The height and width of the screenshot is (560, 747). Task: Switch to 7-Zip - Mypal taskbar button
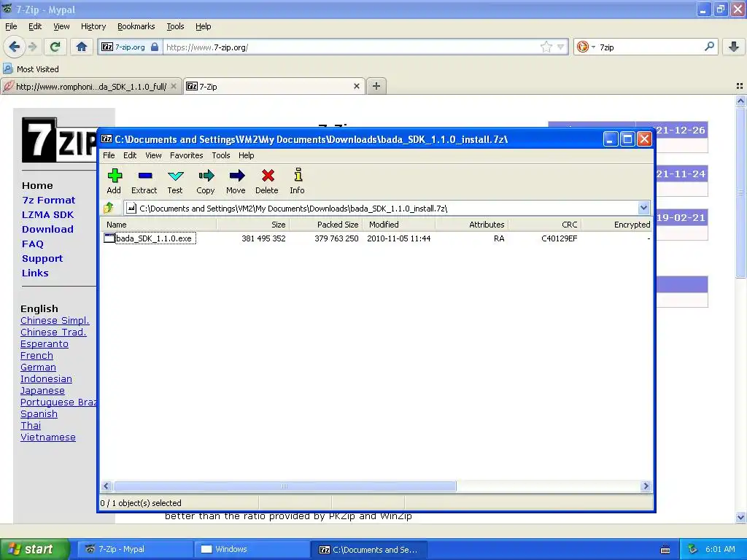point(135,549)
